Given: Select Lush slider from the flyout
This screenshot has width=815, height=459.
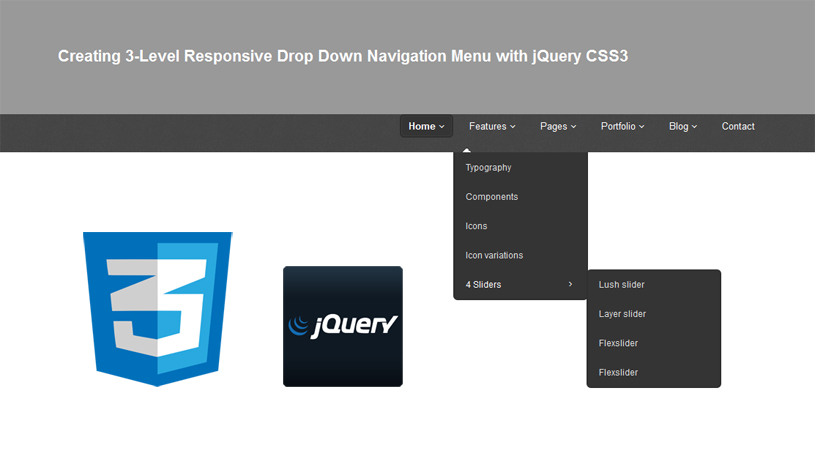Looking at the screenshot, I should 621,285.
